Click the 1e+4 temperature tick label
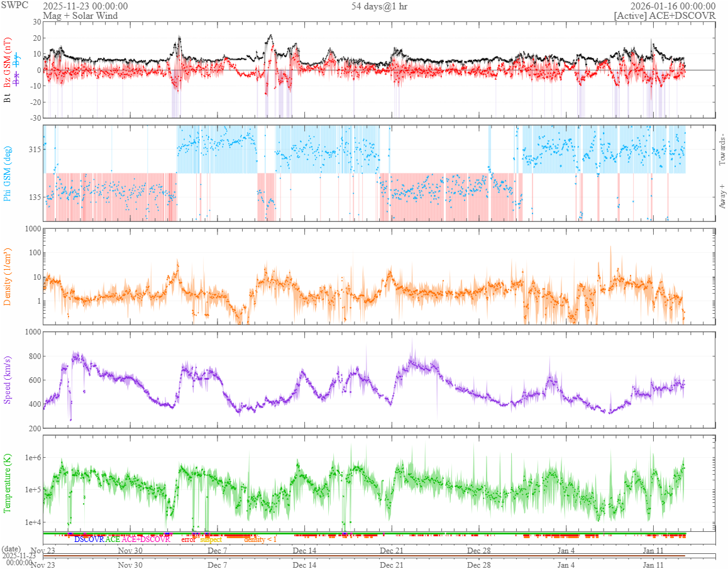728x569 pixels. coord(33,522)
